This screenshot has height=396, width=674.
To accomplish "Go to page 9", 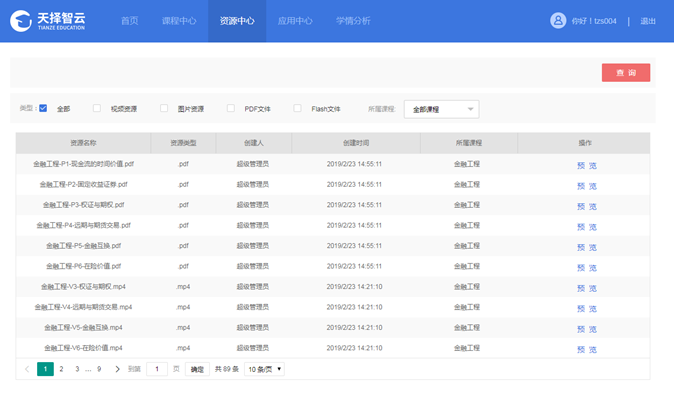I will tap(99, 369).
